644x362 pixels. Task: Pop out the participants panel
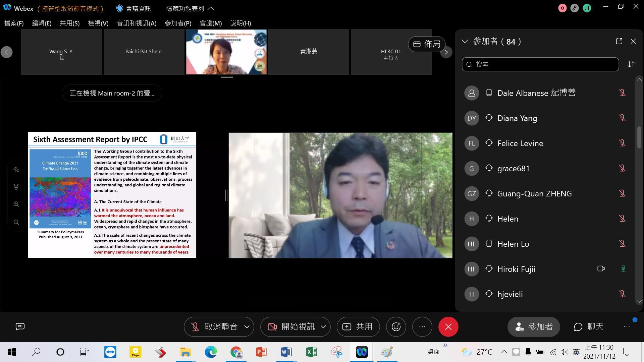(619, 41)
